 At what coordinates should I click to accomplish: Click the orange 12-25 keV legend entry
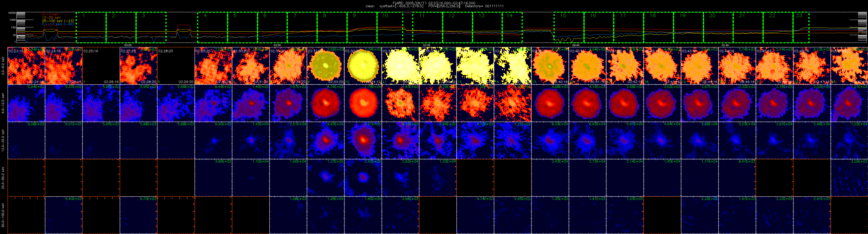(x=51, y=17)
